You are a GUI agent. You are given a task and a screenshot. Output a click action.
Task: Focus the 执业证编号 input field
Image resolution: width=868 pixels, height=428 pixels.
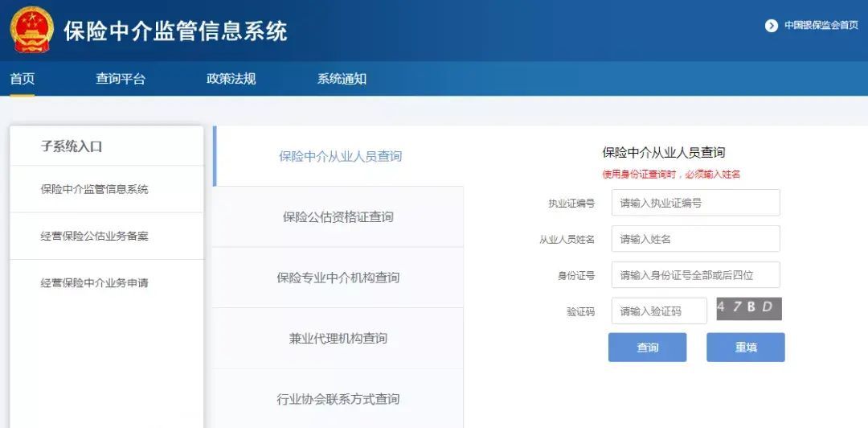(x=696, y=203)
